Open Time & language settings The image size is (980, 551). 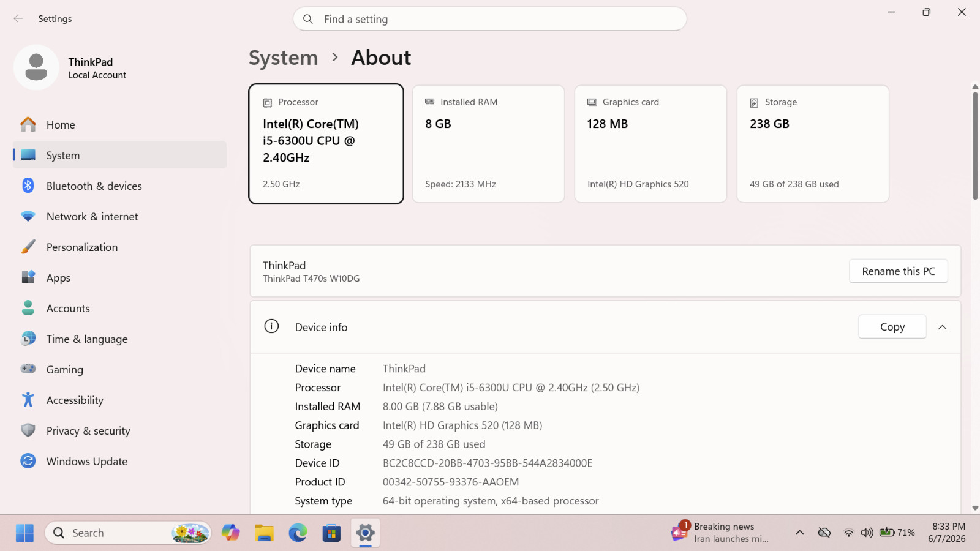pyautogui.click(x=119, y=339)
